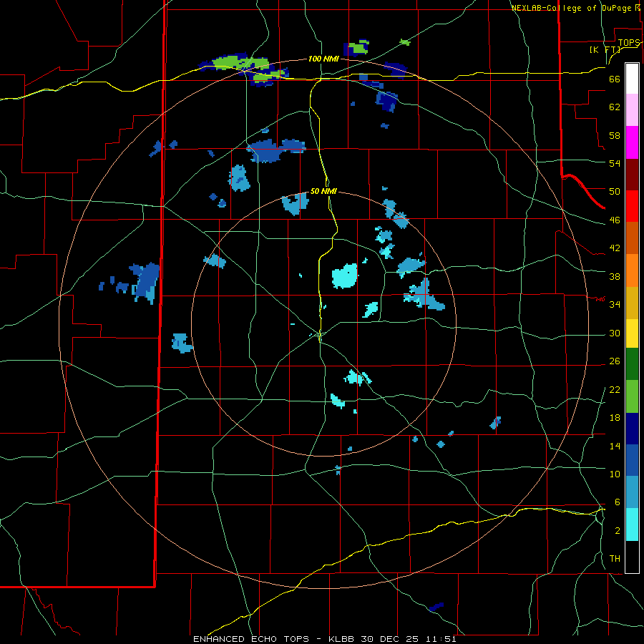Image resolution: width=644 pixels, height=644 pixels.
Task: Click the legend label 26
Action: coord(615,361)
